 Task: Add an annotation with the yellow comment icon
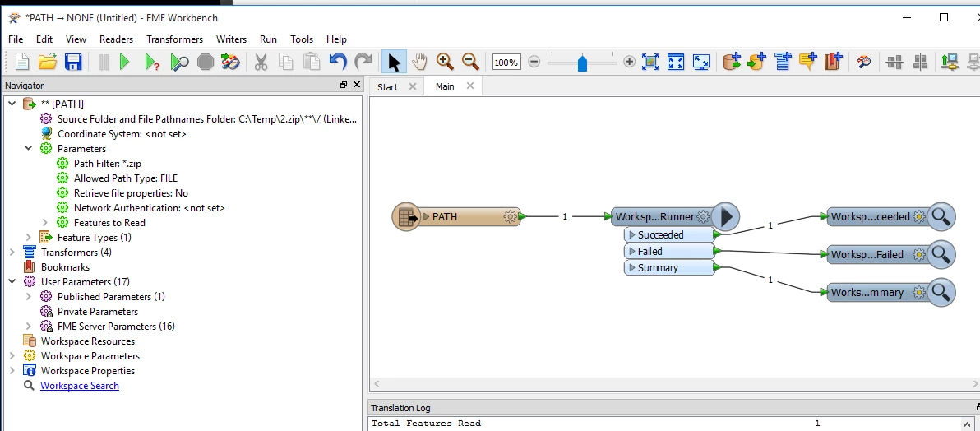tap(808, 62)
